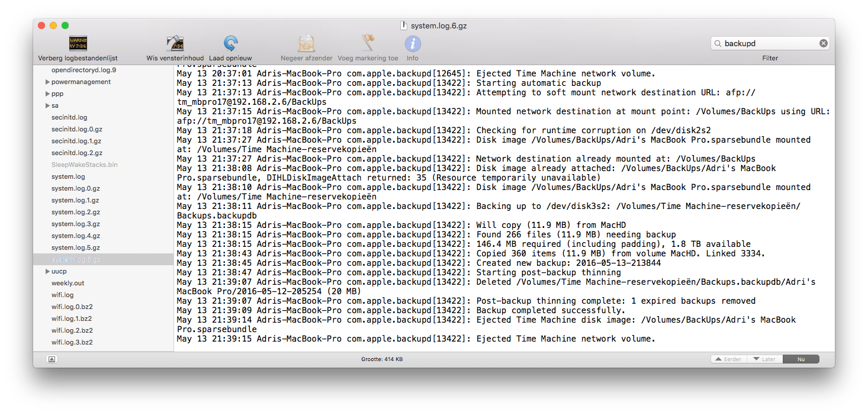Click inside the backupd filter field
868x415 pixels.
pyautogui.click(x=770, y=43)
